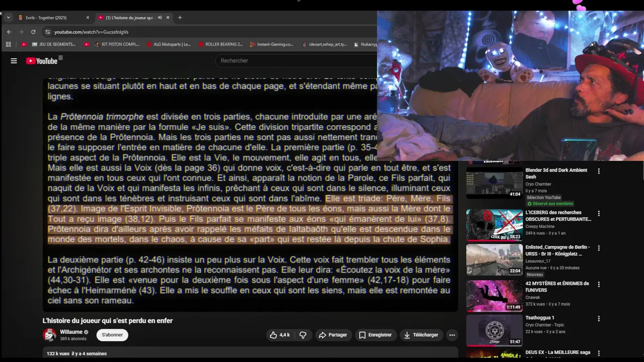The width and height of the screenshot is (644, 362).
Task: Click 'Cryo Chamber - Topic' channel name
Action: 545,325
